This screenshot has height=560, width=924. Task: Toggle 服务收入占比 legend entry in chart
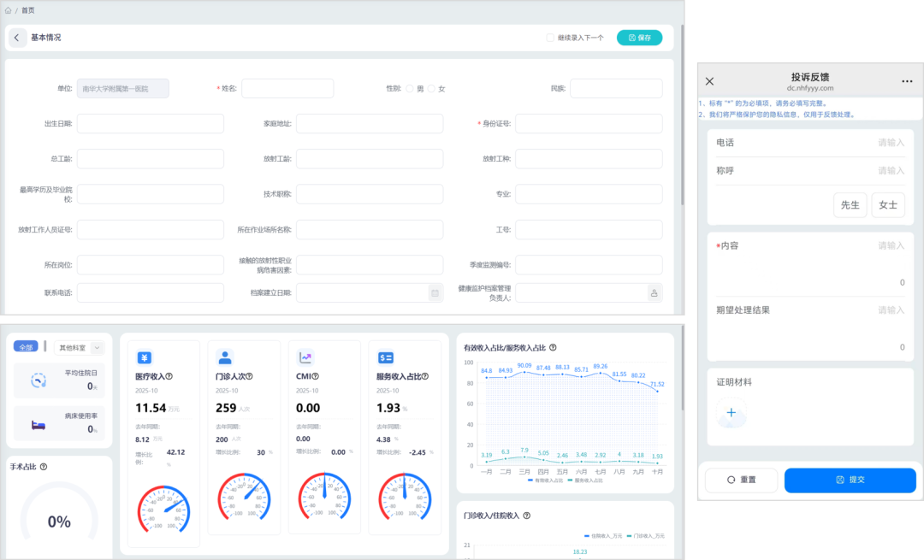tap(585, 480)
